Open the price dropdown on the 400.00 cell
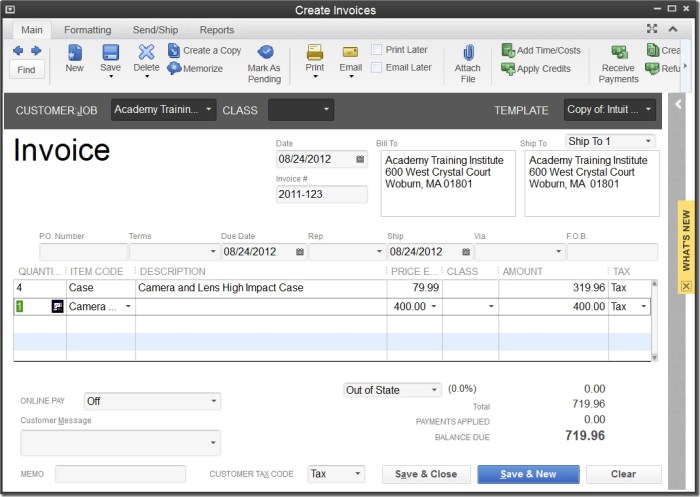 pyautogui.click(x=433, y=307)
